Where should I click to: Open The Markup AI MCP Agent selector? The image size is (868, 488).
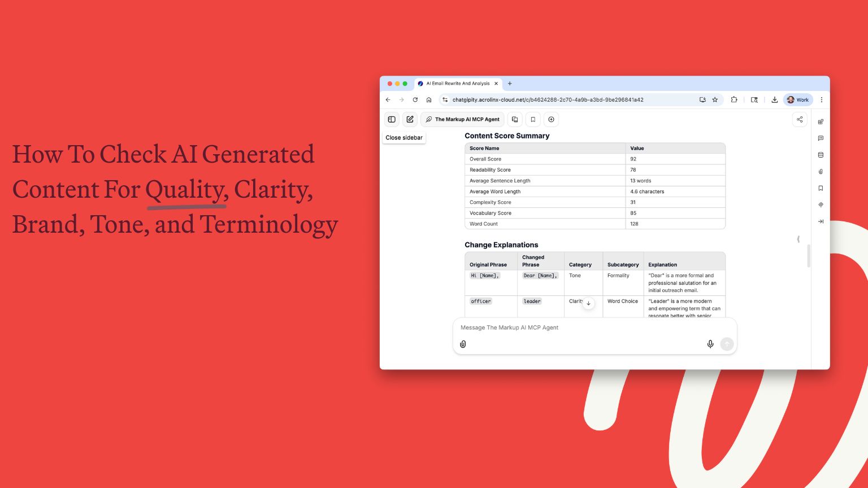(x=462, y=119)
